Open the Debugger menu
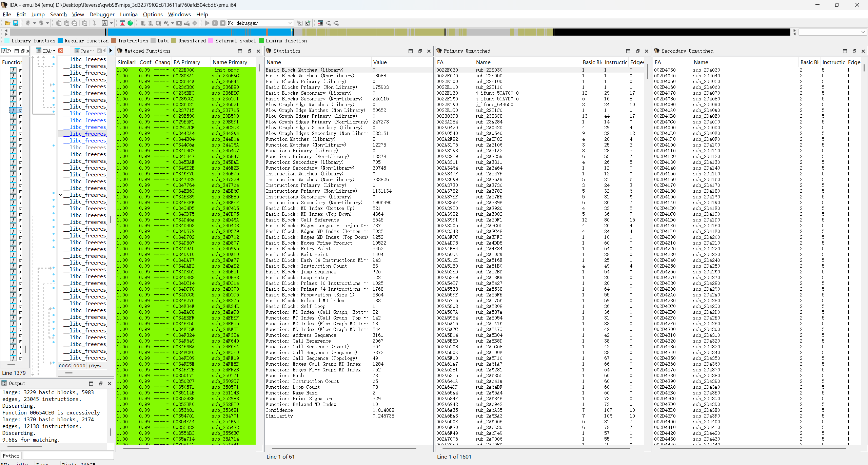Image resolution: width=868 pixels, height=465 pixels. 102,14
